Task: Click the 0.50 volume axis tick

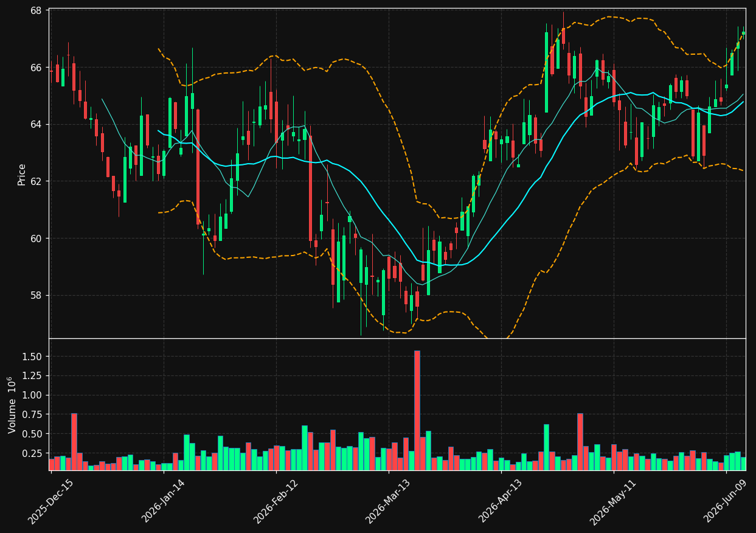Action: tap(32, 434)
